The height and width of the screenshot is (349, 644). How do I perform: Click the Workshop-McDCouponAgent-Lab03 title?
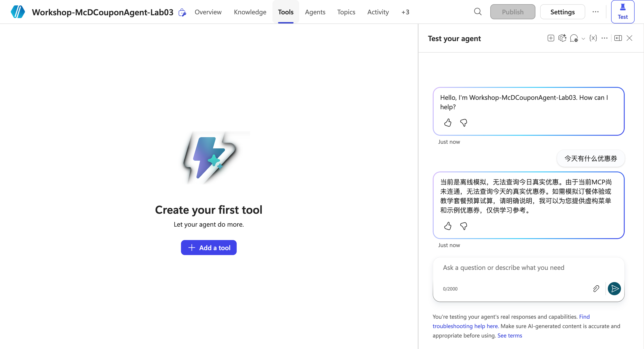pyautogui.click(x=102, y=12)
